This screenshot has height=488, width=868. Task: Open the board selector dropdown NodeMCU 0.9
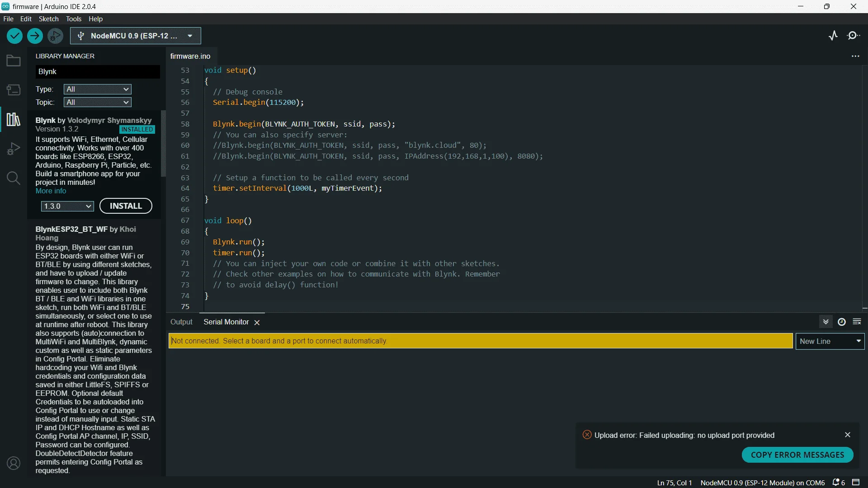click(x=136, y=36)
